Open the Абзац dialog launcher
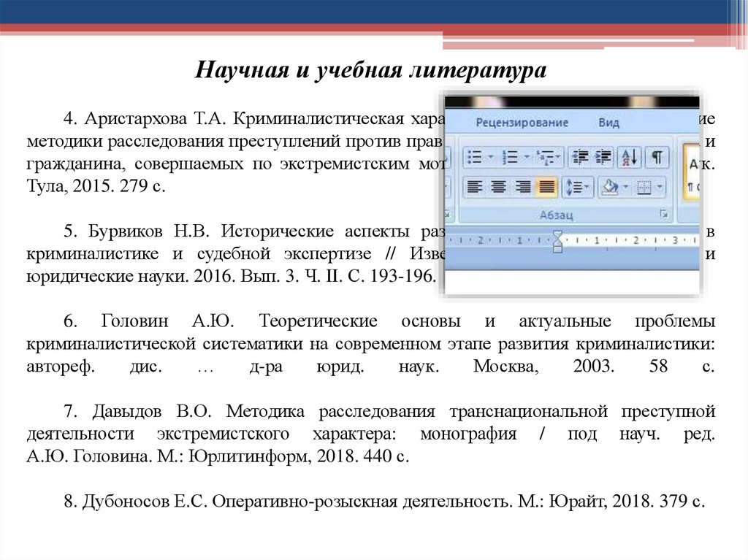This screenshot has height=560, width=748. (x=663, y=214)
